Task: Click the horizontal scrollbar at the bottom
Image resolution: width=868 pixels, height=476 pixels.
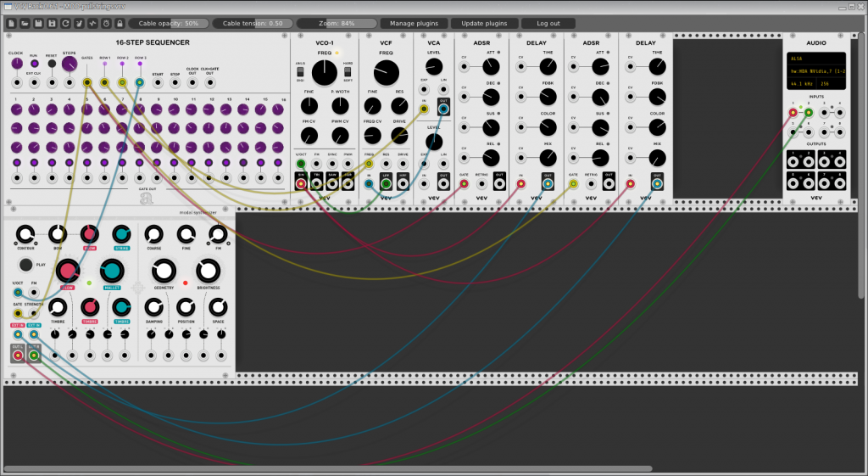Action: 328,469
